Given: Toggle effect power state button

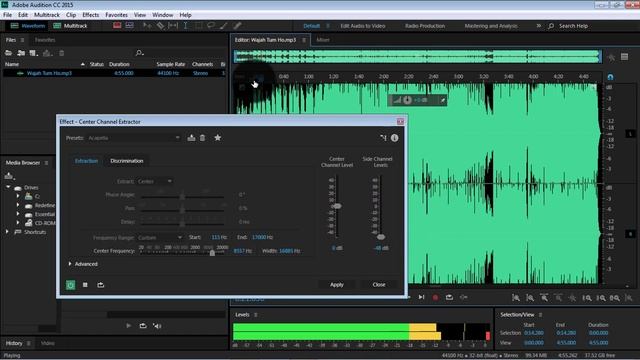Looking at the screenshot, I should click(x=71, y=285).
